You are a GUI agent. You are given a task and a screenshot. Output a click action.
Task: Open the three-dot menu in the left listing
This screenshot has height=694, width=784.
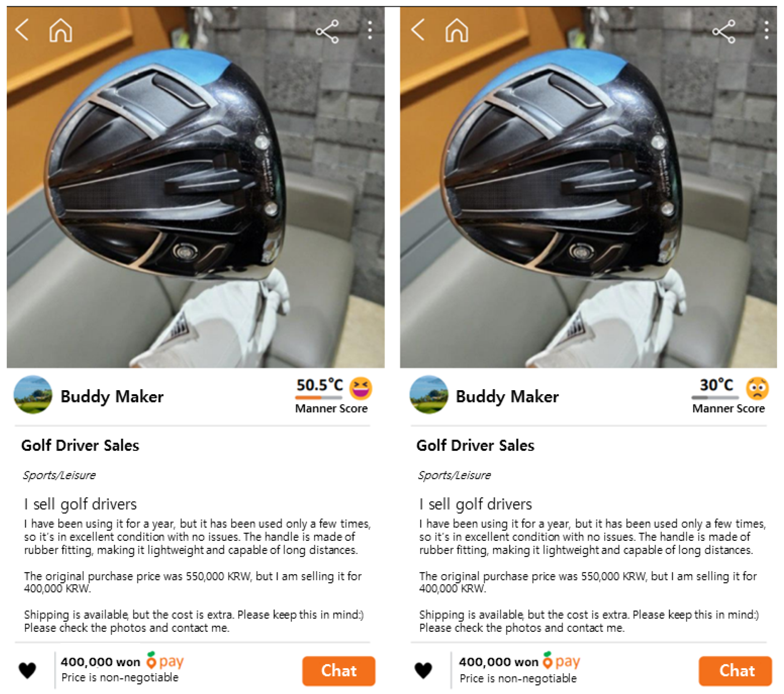tap(370, 30)
